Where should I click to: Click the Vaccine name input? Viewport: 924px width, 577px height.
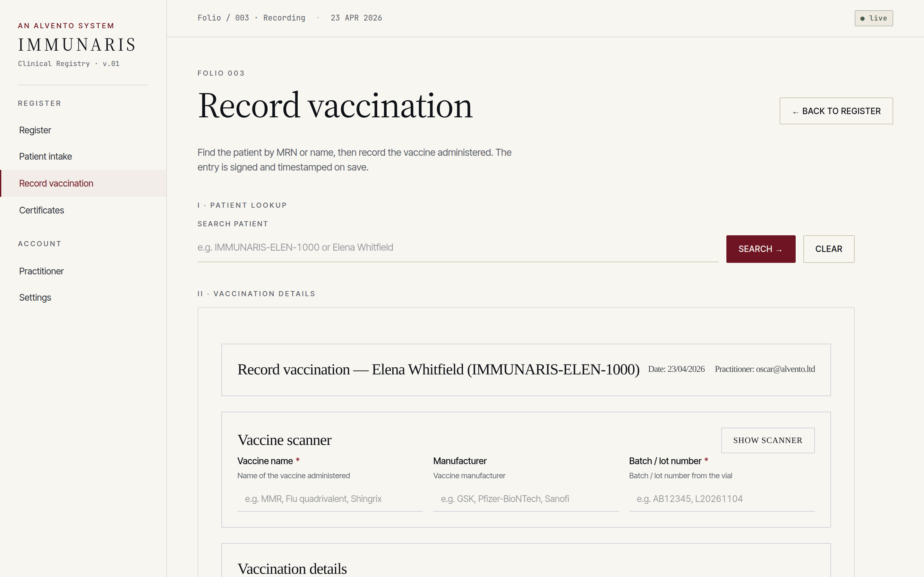[329, 498]
